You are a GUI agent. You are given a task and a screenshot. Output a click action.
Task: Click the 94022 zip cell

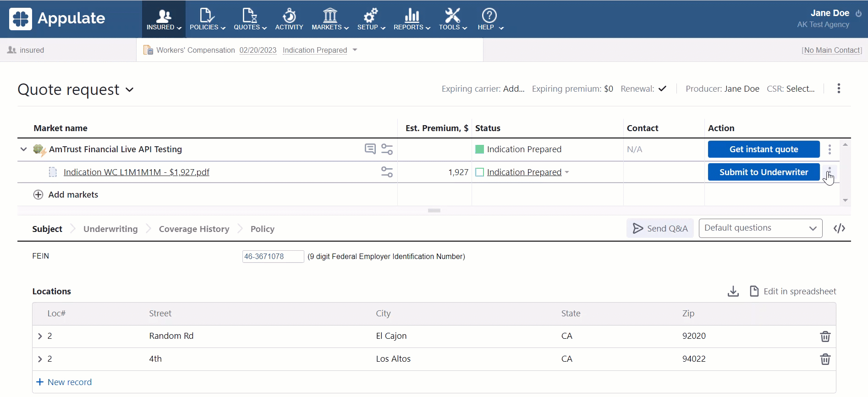pos(694,358)
